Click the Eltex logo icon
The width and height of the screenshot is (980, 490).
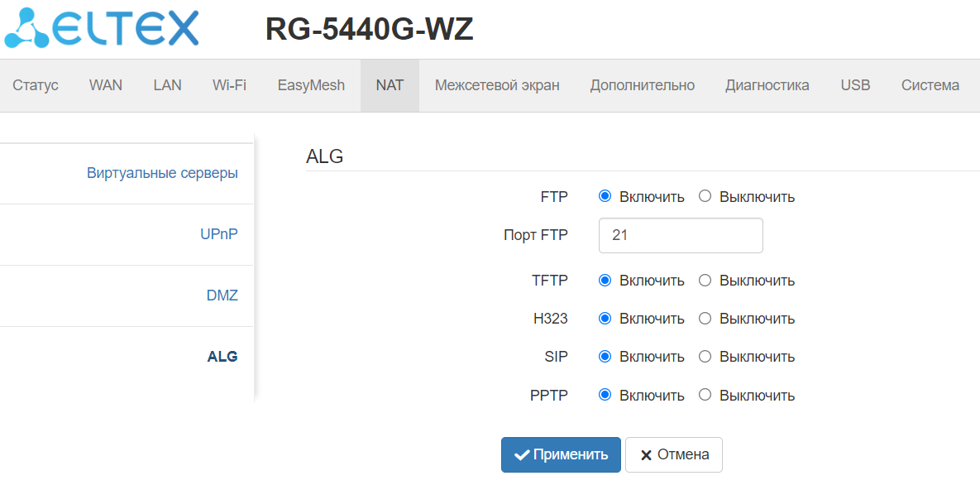point(27,29)
